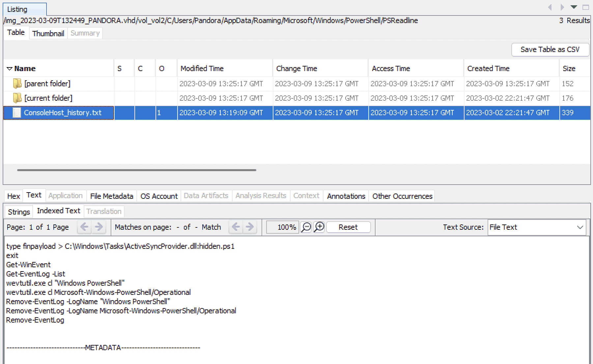Click the size value 152
The width and height of the screenshot is (593, 364).
[x=568, y=84]
